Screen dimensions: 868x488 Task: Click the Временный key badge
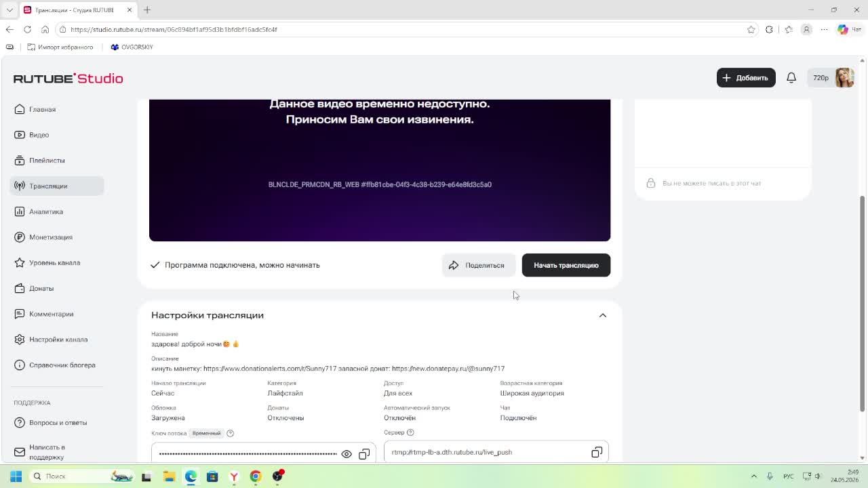(x=206, y=433)
